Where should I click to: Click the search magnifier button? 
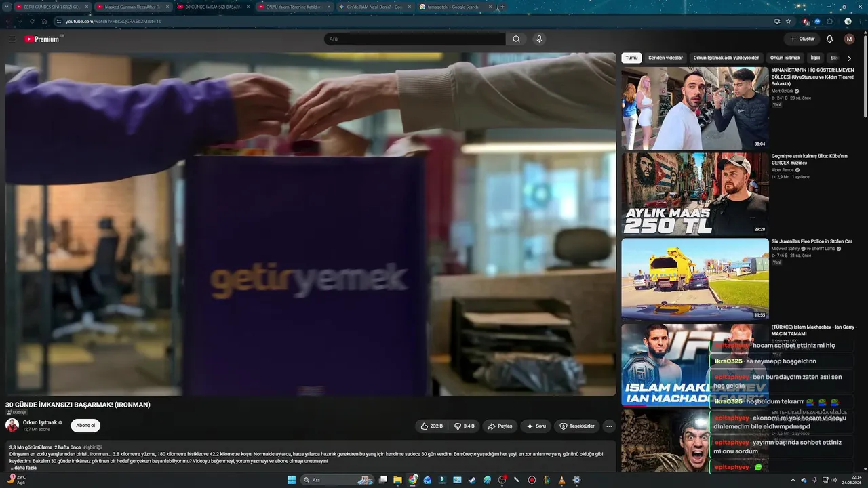pos(516,39)
